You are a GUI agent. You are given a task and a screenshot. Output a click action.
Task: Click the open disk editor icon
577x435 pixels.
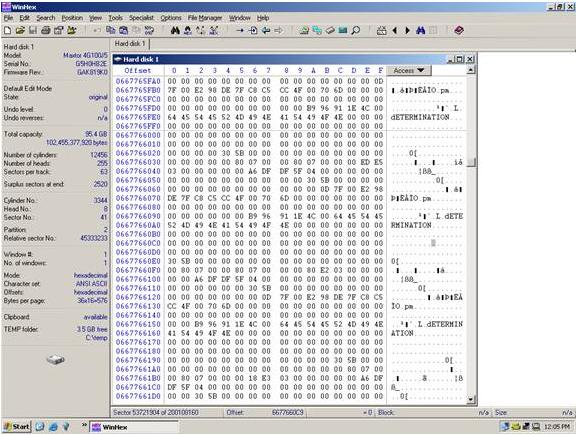[304, 31]
